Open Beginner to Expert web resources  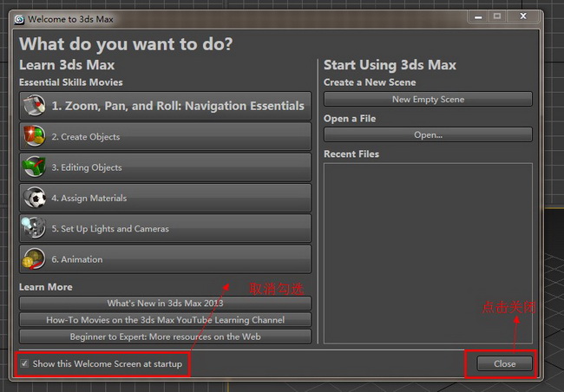coord(165,336)
